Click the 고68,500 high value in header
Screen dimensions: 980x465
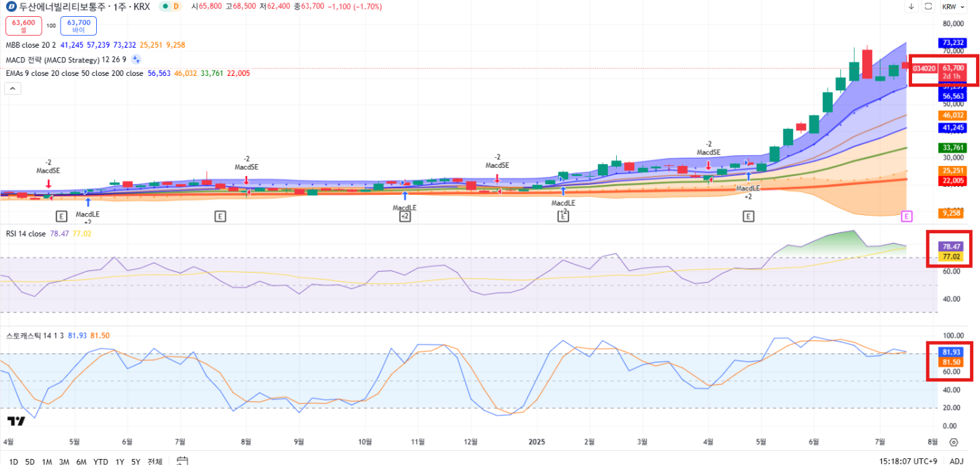[x=239, y=7]
